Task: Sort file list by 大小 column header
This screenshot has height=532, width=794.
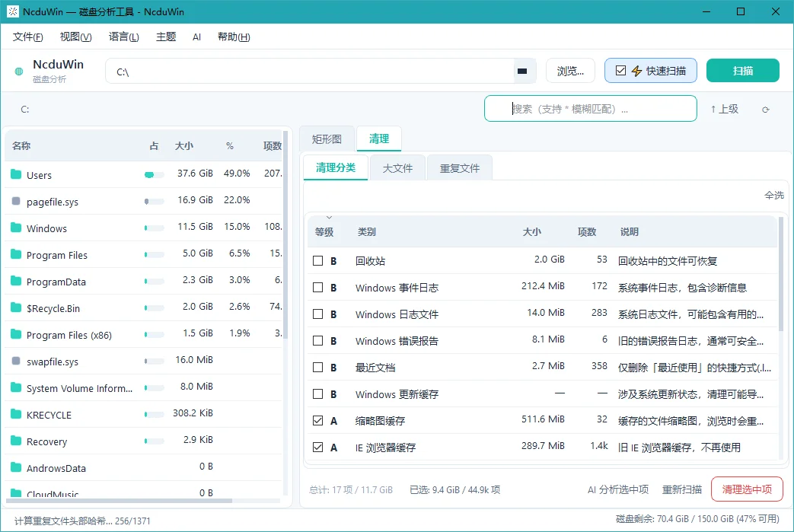Action: (x=183, y=146)
